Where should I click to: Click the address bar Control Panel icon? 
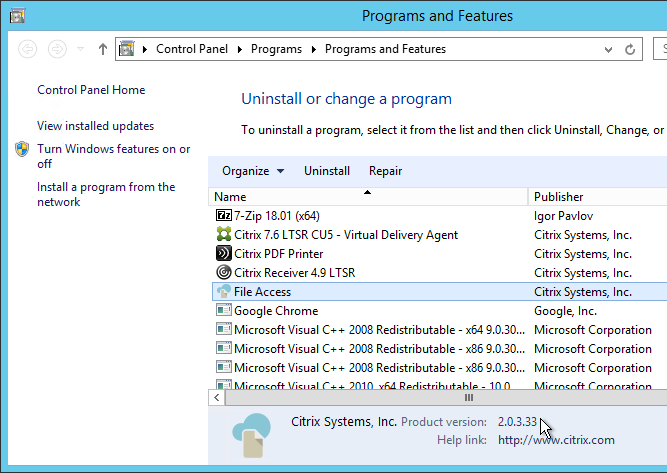(127, 49)
